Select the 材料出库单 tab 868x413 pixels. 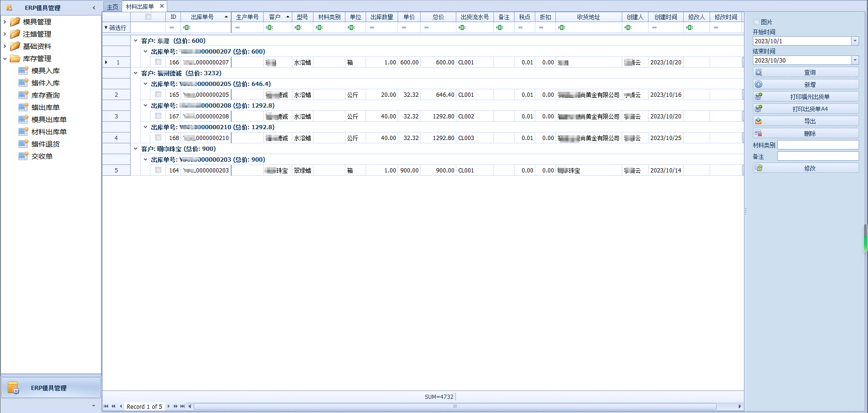pyautogui.click(x=140, y=7)
